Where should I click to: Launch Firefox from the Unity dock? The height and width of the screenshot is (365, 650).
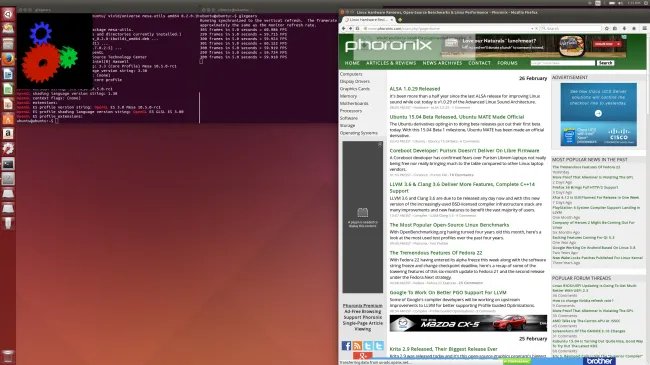point(8,59)
